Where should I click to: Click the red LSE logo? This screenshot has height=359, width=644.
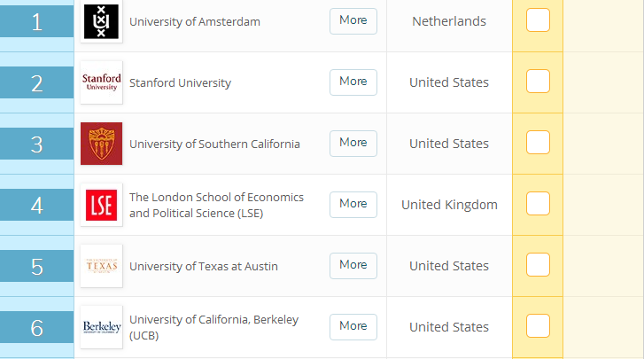[101, 205]
